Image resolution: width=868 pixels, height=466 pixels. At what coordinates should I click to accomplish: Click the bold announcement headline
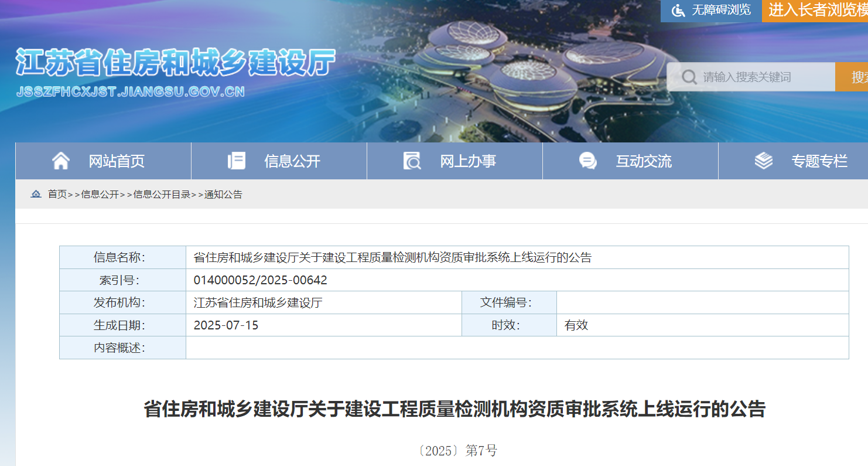click(454, 409)
